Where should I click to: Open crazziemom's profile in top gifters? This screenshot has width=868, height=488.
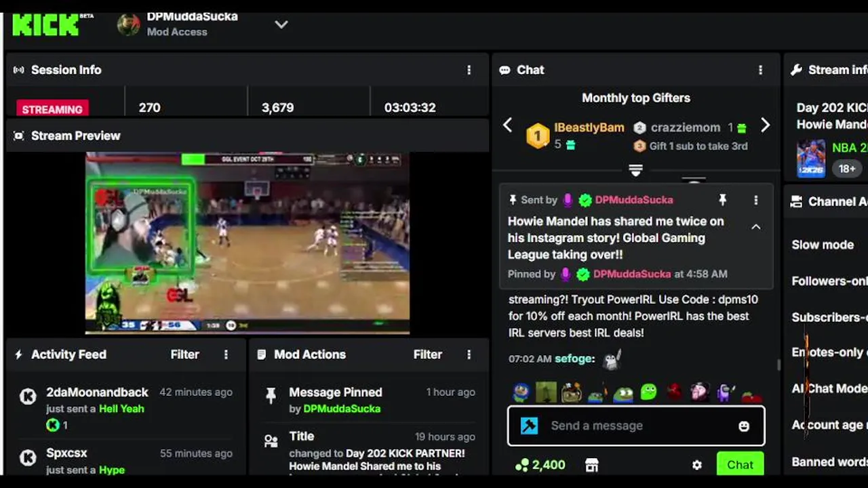[686, 127]
